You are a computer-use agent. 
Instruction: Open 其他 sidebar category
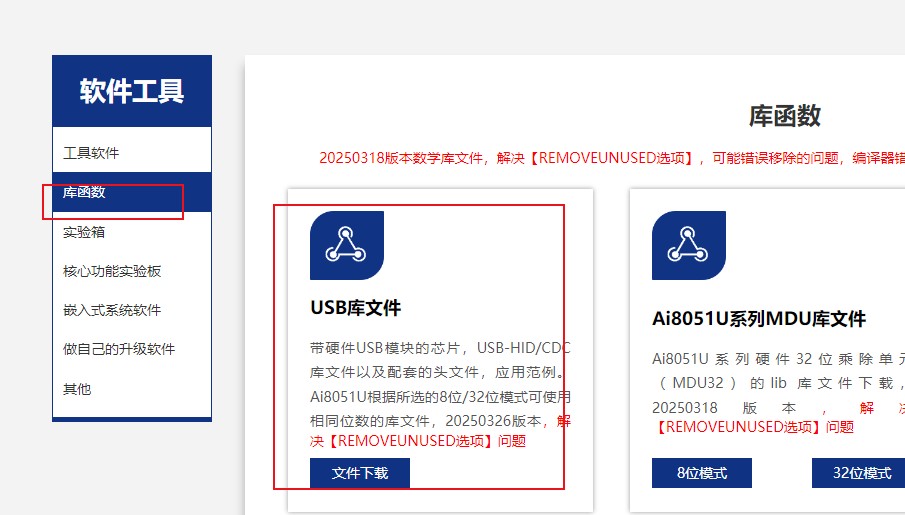click(x=77, y=389)
